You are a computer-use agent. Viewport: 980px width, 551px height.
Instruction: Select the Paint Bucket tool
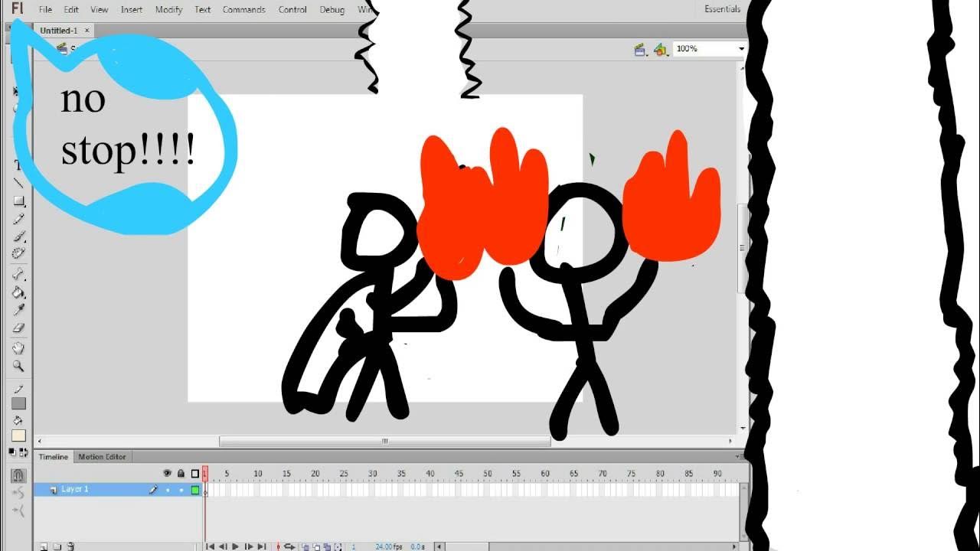tap(18, 292)
